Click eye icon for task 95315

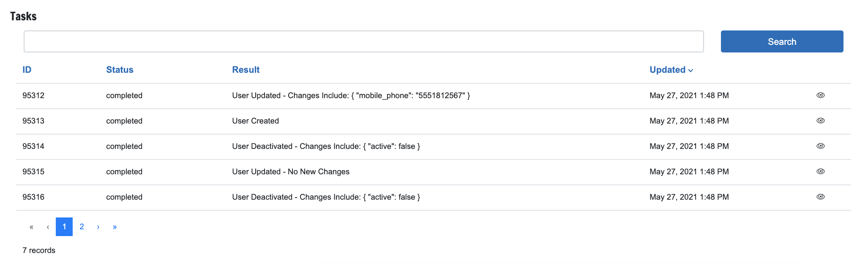coord(820,171)
